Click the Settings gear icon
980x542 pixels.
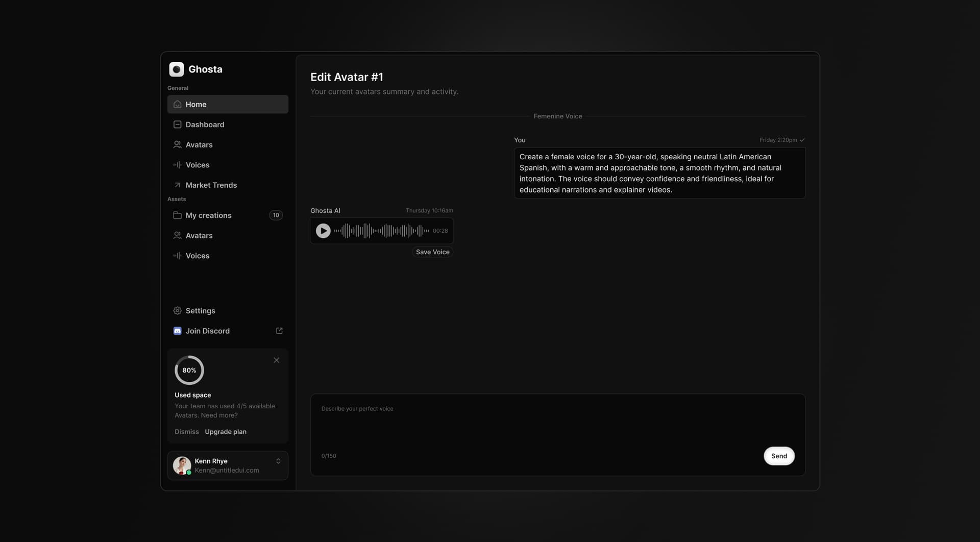pos(177,311)
